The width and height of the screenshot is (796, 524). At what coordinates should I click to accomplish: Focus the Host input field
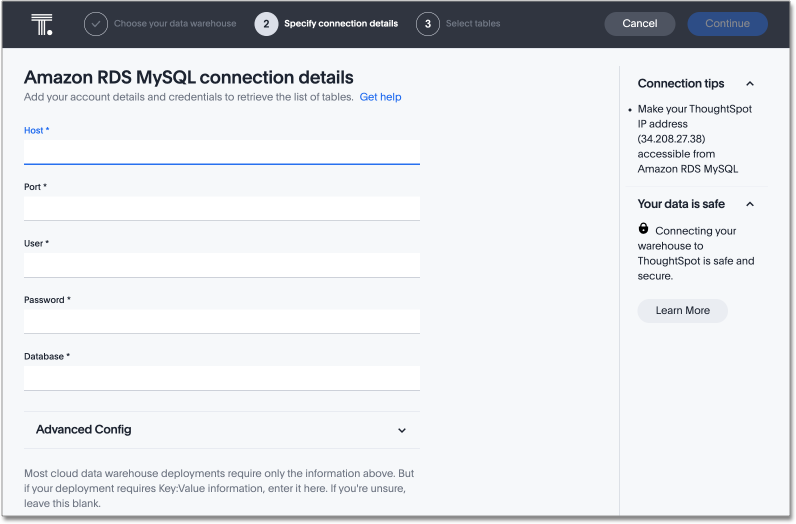coord(221,151)
